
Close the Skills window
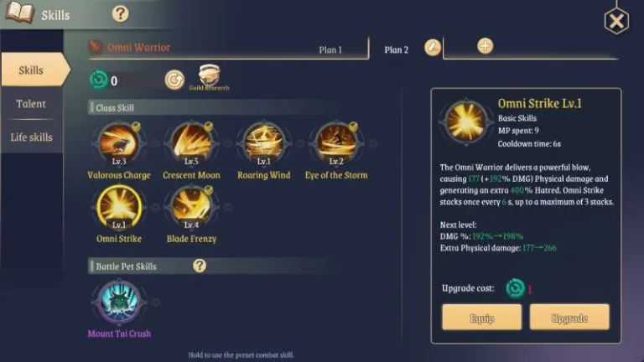pos(616,21)
